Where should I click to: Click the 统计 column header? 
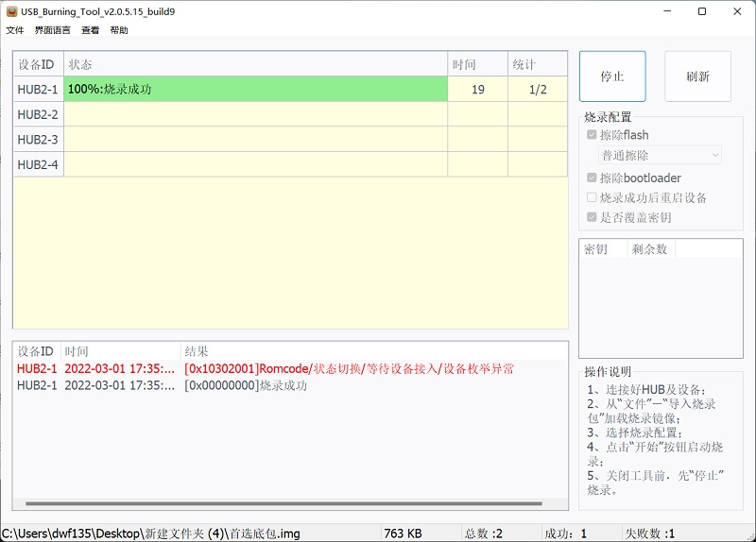click(x=538, y=64)
